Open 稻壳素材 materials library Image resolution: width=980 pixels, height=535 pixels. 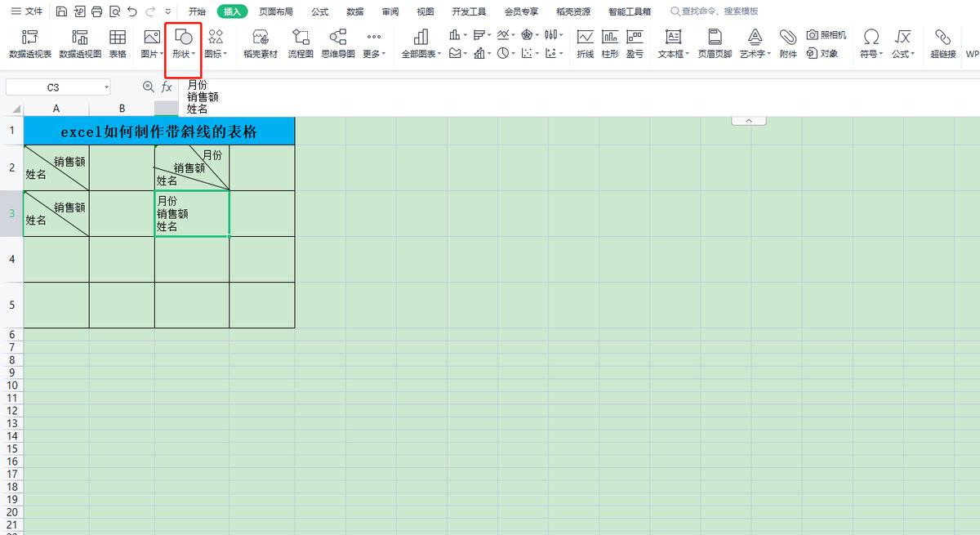click(261, 44)
